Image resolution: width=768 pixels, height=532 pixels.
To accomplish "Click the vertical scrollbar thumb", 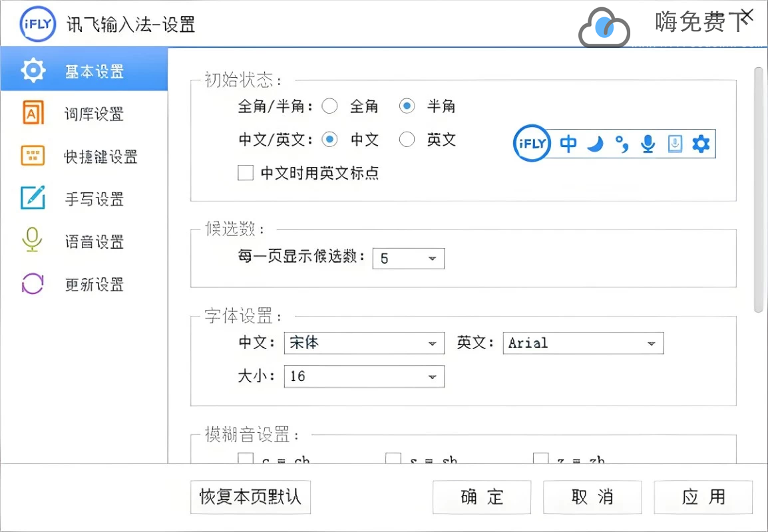I will click(759, 190).
